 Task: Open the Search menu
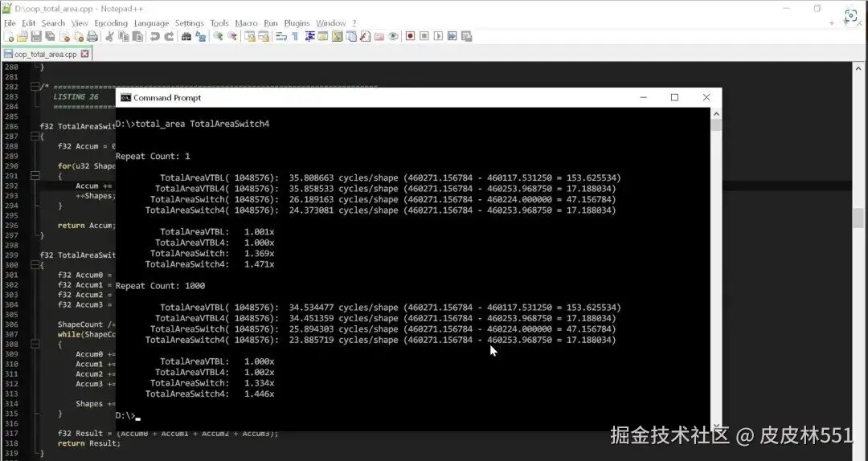click(53, 23)
